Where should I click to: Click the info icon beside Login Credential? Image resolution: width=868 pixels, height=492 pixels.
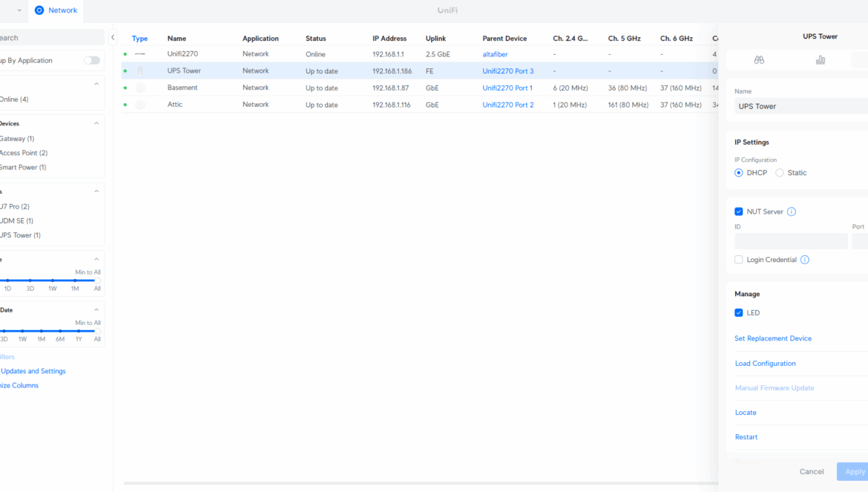click(805, 260)
